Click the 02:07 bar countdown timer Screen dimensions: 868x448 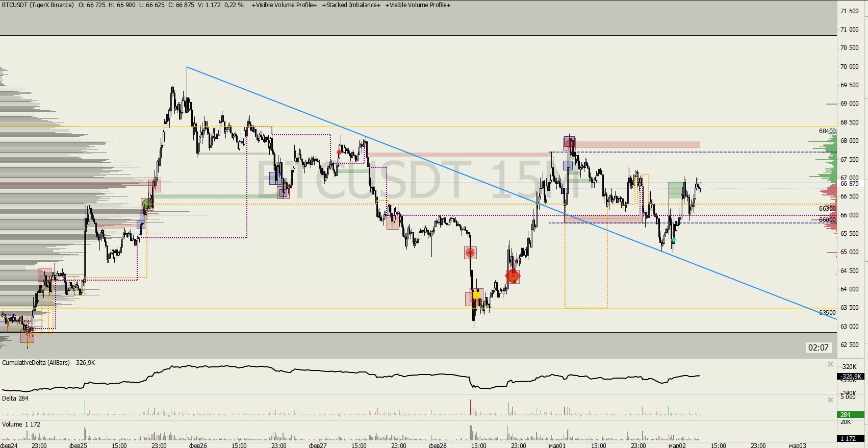point(818,347)
